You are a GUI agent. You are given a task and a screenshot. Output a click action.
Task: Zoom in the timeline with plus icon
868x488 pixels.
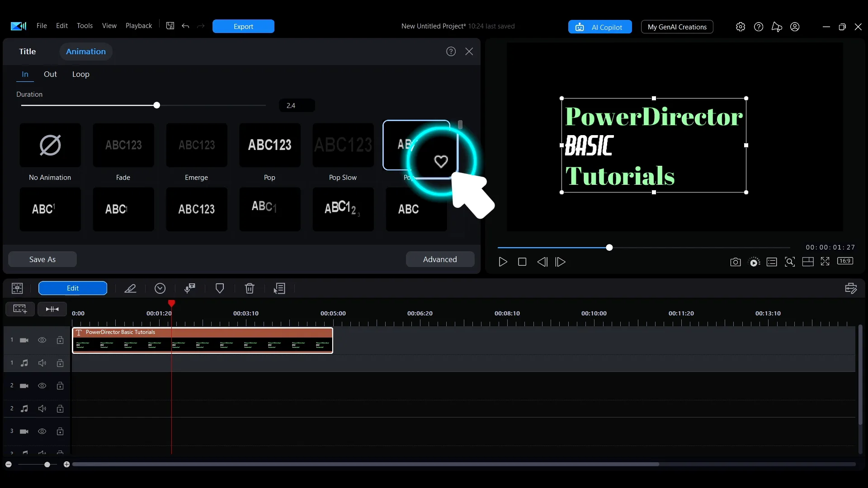click(66, 465)
